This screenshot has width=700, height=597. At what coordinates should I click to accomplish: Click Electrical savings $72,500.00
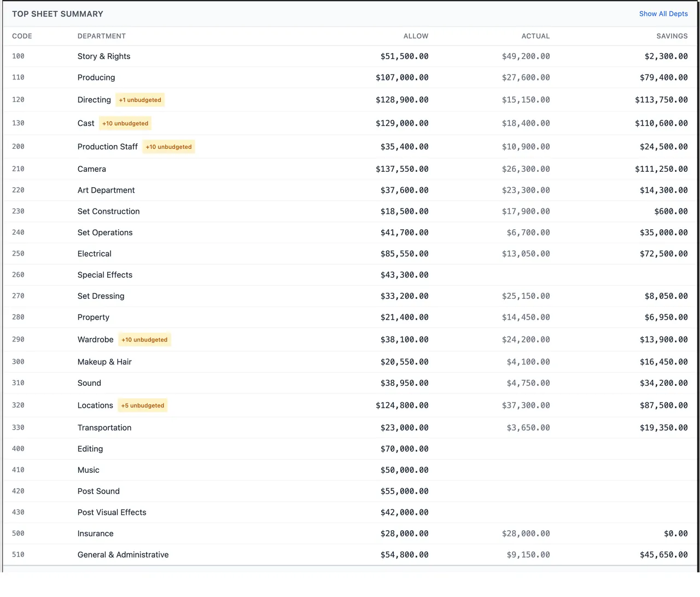click(664, 254)
